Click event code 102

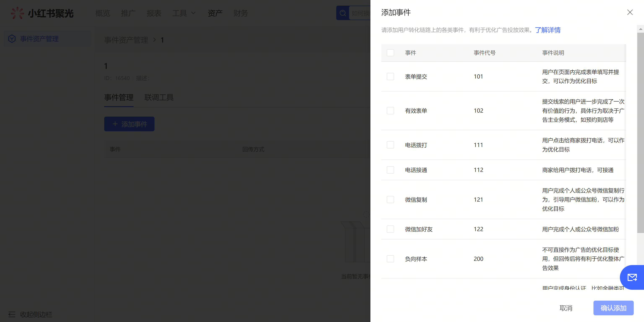click(478, 111)
